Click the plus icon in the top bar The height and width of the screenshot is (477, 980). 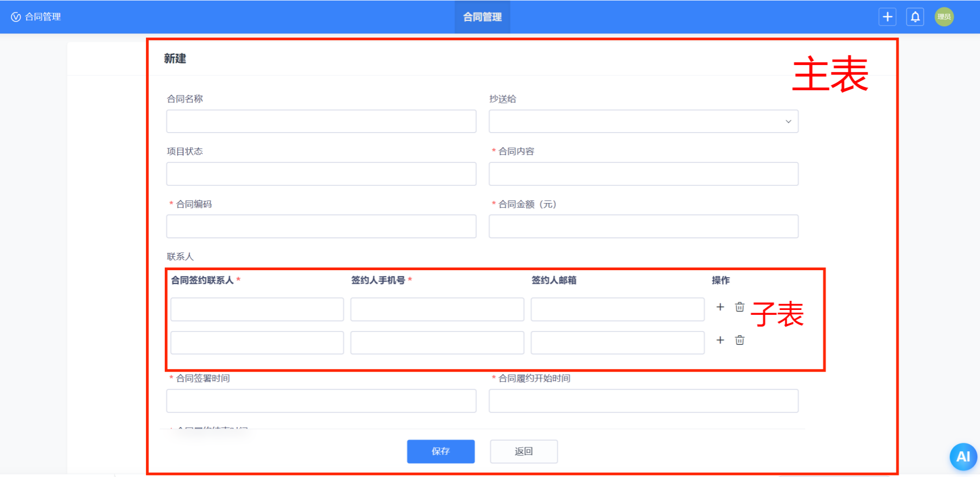coord(887,17)
